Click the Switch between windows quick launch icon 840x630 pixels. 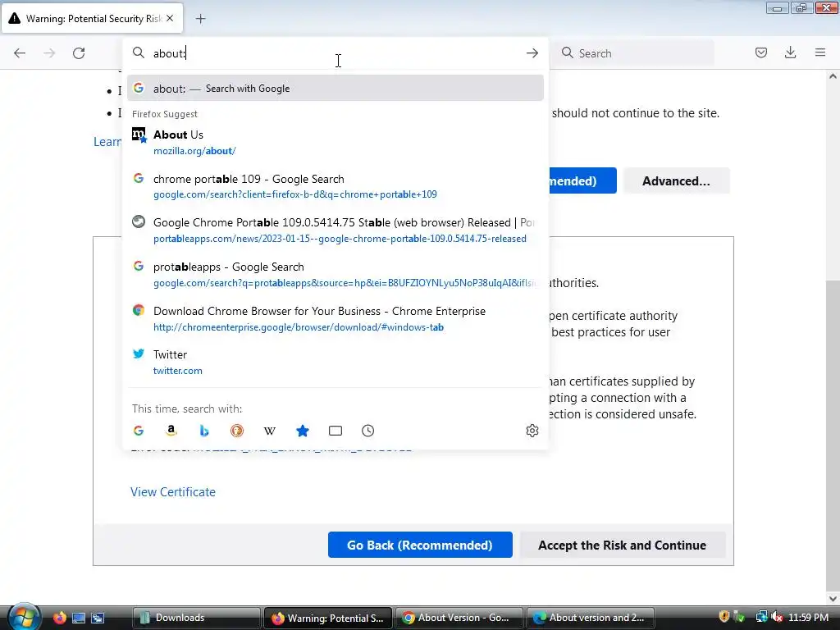tap(98, 618)
